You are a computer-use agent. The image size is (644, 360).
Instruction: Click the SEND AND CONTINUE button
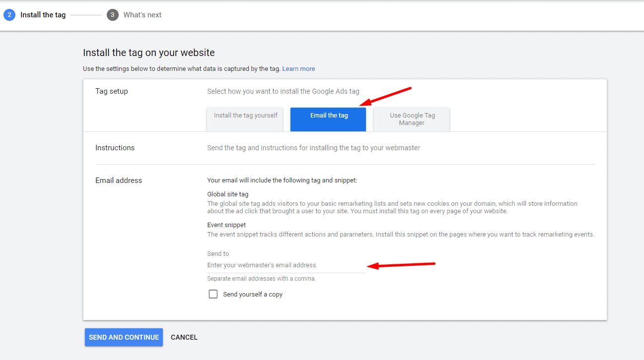pyautogui.click(x=124, y=337)
